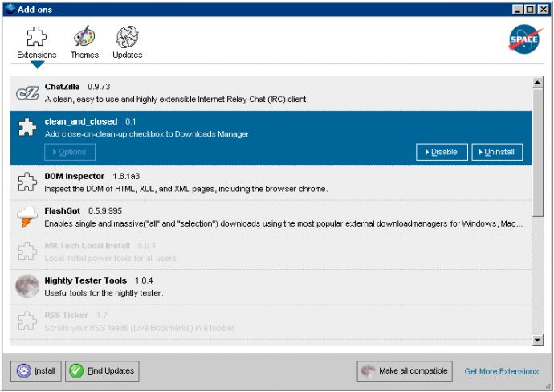Click the scrollbar down arrow

pyautogui.click(x=537, y=340)
